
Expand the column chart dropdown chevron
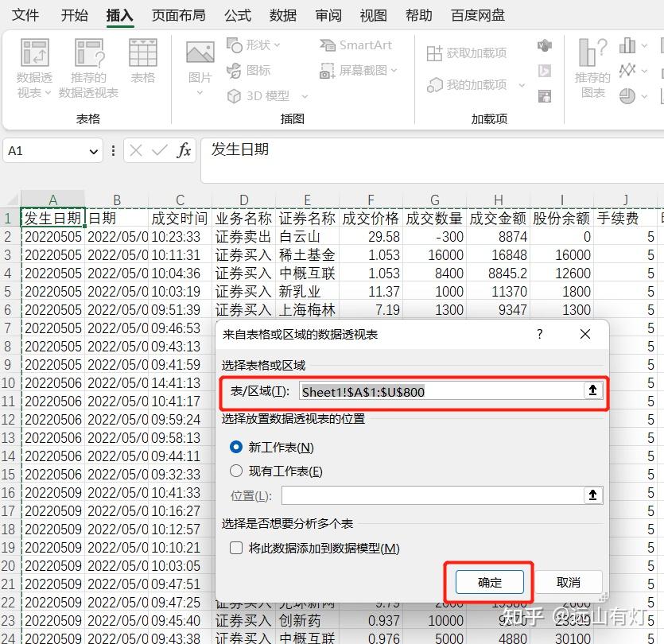click(x=645, y=46)
